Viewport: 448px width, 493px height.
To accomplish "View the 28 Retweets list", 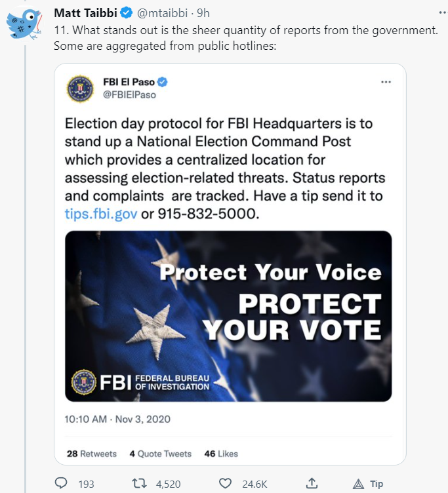I will tap(92, 454).
